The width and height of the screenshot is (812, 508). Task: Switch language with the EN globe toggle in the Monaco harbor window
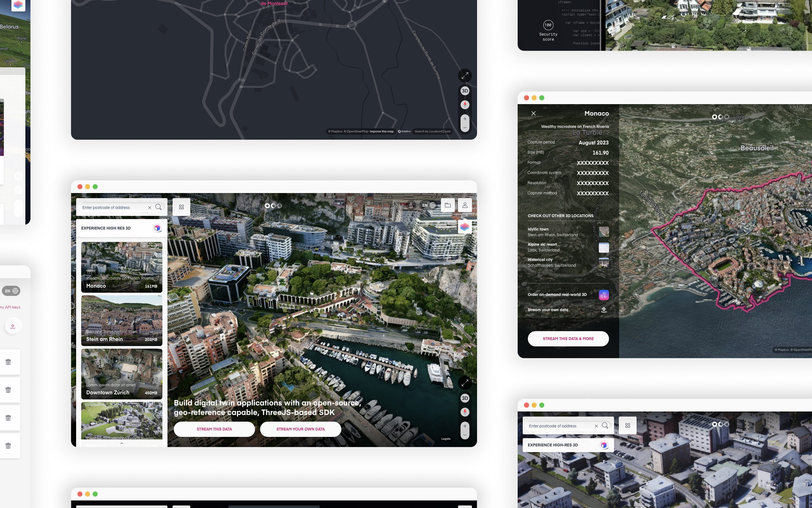pyautogui.click(x=429, y=205)
